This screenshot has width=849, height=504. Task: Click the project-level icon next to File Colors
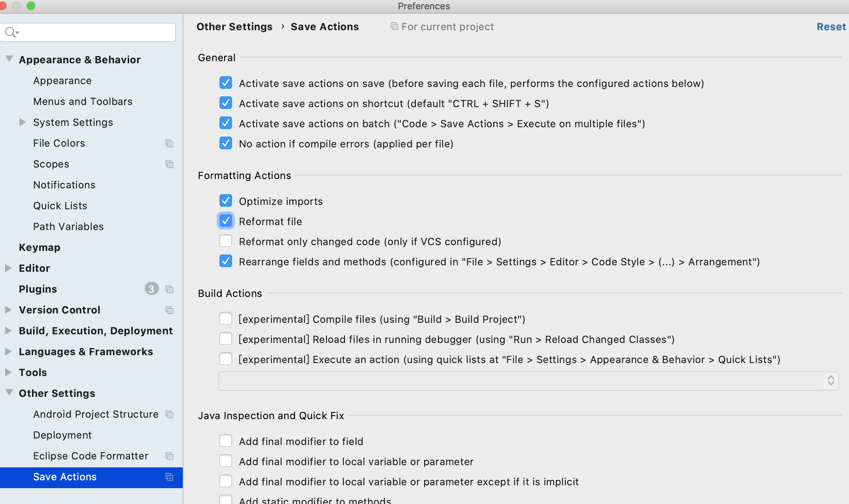tap(169, 143)
